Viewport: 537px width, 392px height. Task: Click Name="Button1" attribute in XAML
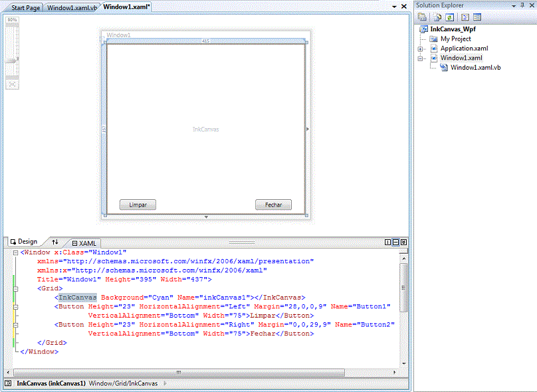point(361,306)
